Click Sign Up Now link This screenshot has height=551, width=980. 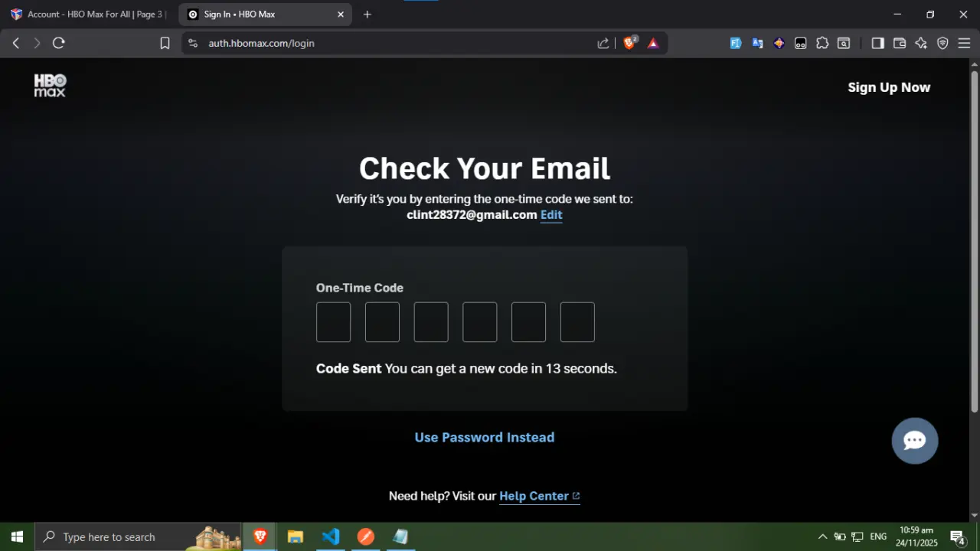point(889,87)
